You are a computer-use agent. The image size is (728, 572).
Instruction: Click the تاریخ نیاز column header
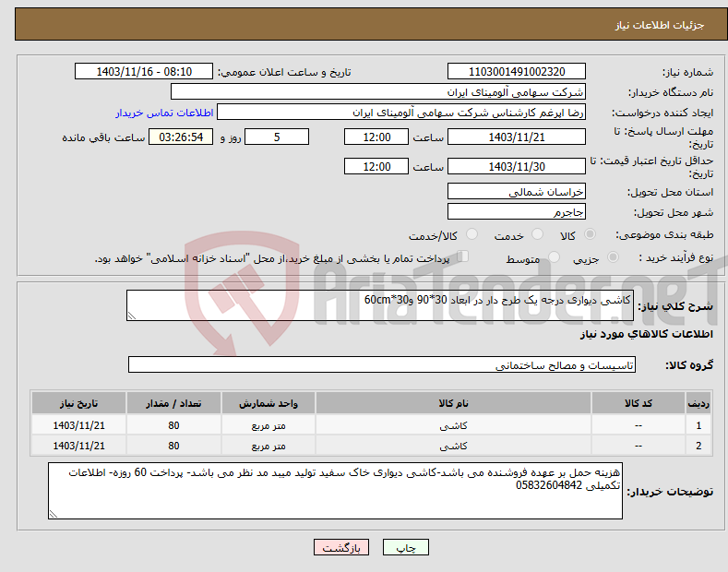click(79, 403)
